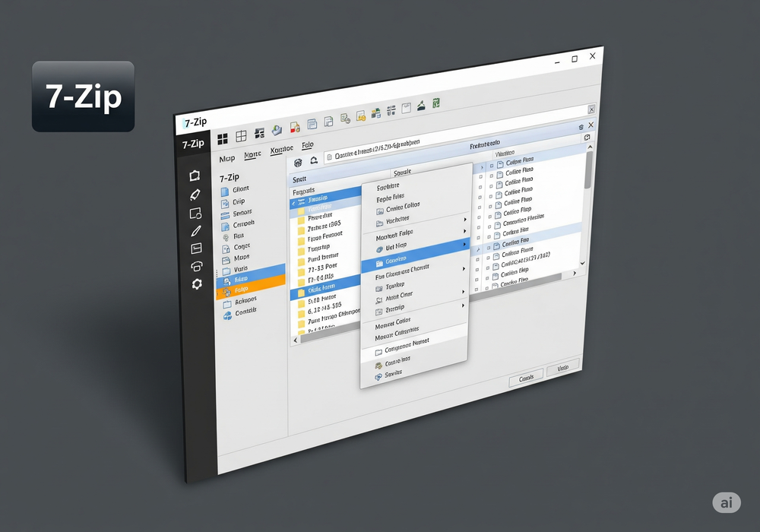Screen dimensions: 760x532
Task: Click the right panel's vertical scrollbar thumb
Action: click(x=588, y=169)
